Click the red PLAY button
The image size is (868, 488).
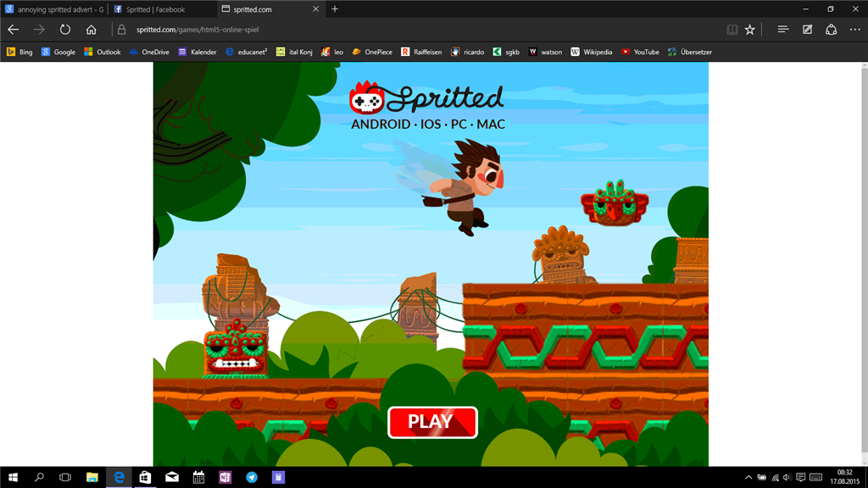pos(432,422)
